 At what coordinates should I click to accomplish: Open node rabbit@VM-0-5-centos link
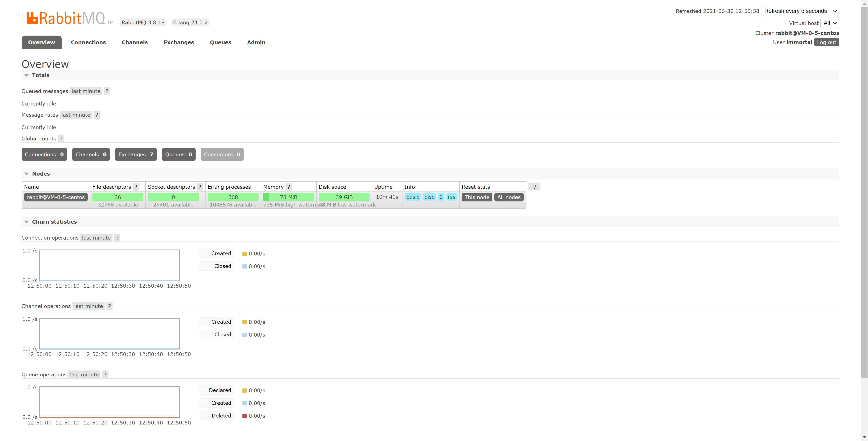pos(56,197)
